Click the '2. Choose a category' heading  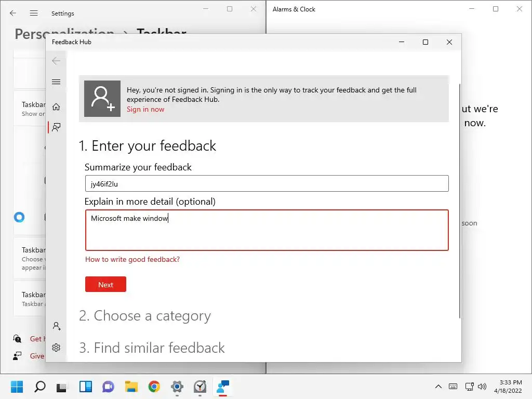[x=145, y=316]
